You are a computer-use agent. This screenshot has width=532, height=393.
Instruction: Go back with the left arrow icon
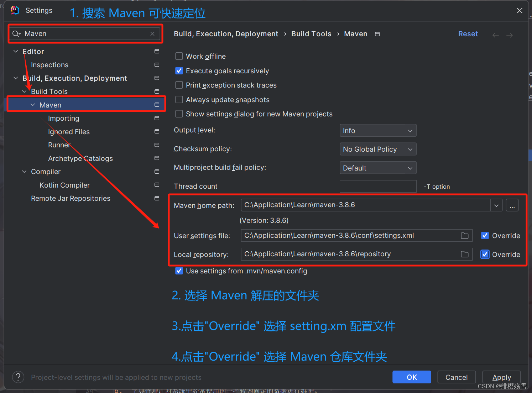495,35
